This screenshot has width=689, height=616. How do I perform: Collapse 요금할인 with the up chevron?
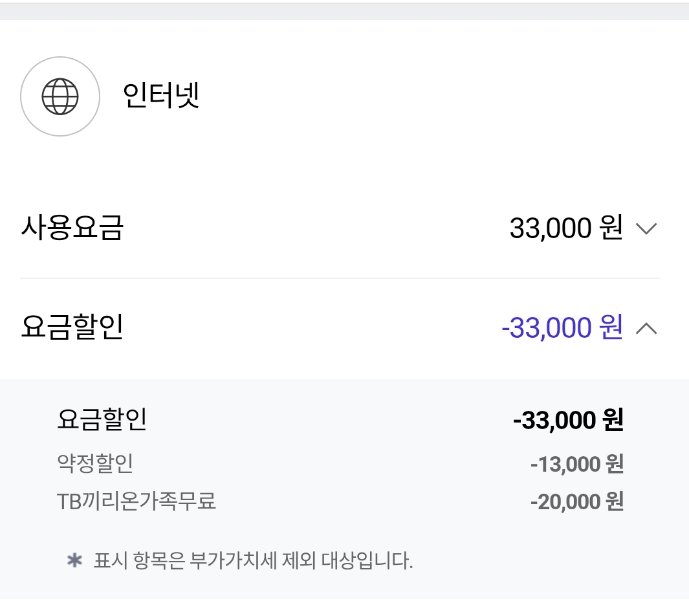[646, 328]
